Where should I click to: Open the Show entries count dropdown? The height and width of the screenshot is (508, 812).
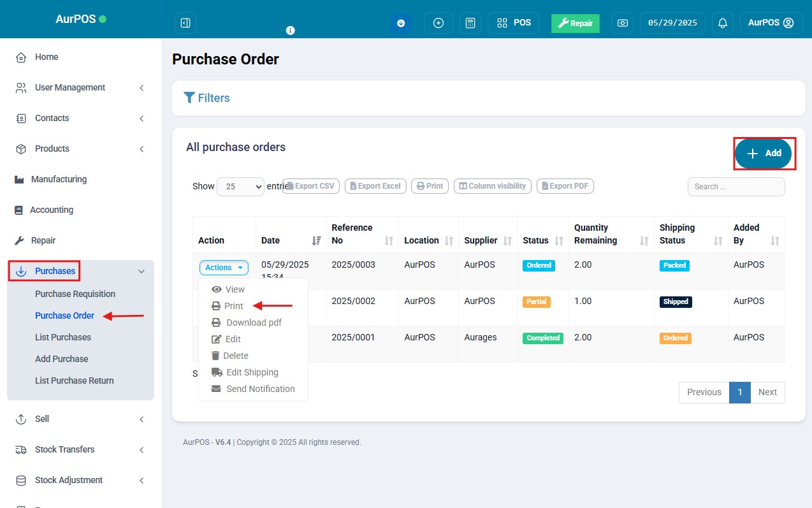pyautogui.click(x=240, y=187)
